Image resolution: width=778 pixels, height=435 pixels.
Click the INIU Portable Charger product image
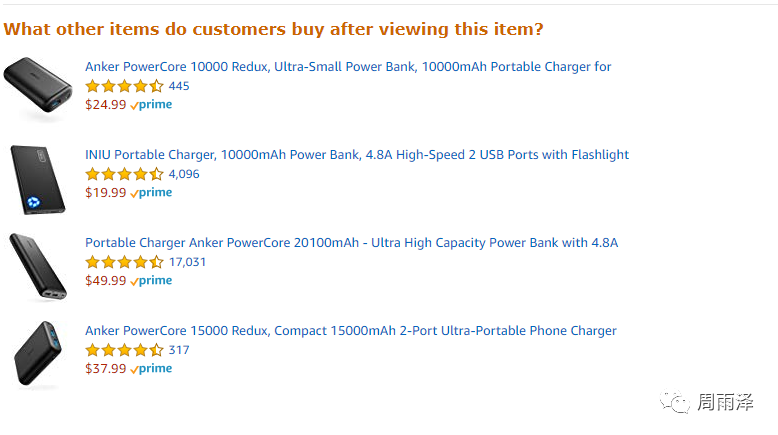tap(38, 178)
